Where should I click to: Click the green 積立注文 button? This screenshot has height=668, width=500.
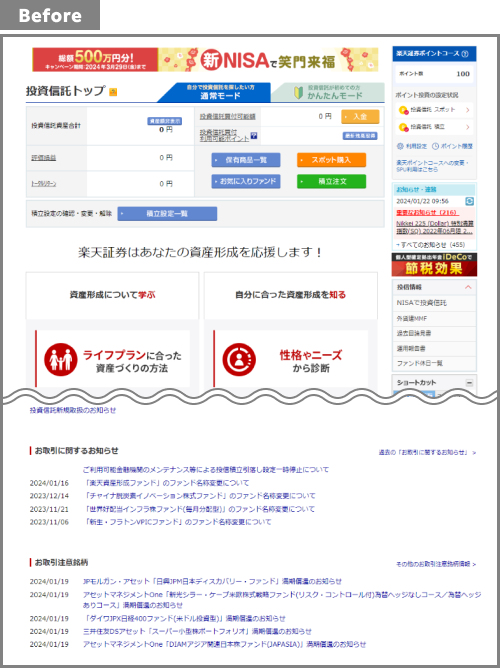(x=331, y=181)
